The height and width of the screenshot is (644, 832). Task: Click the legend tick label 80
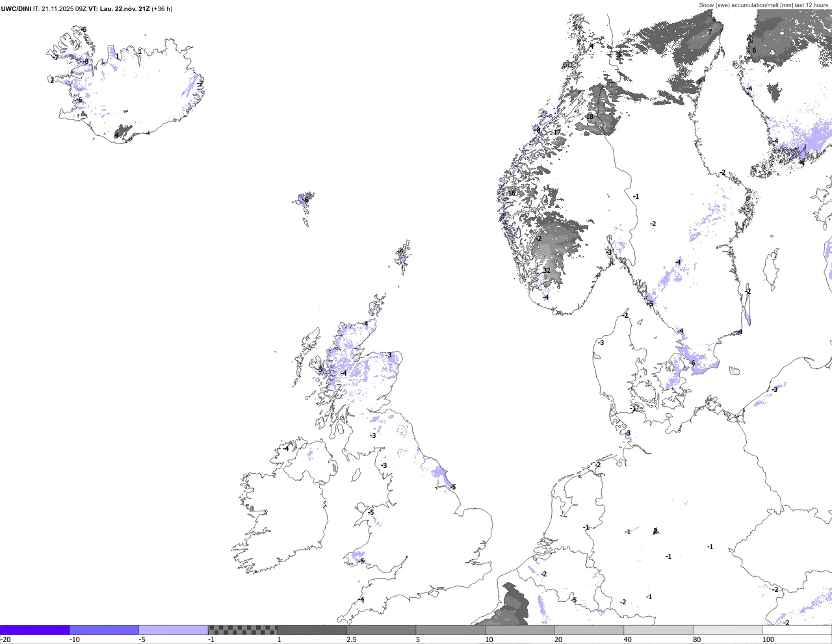point(697,639)
